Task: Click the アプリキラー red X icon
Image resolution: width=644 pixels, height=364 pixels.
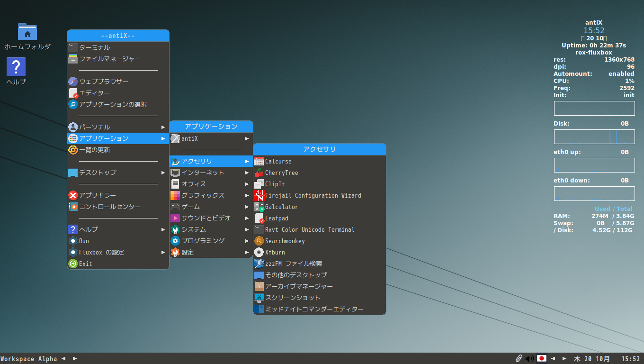Action: point(72,195)
